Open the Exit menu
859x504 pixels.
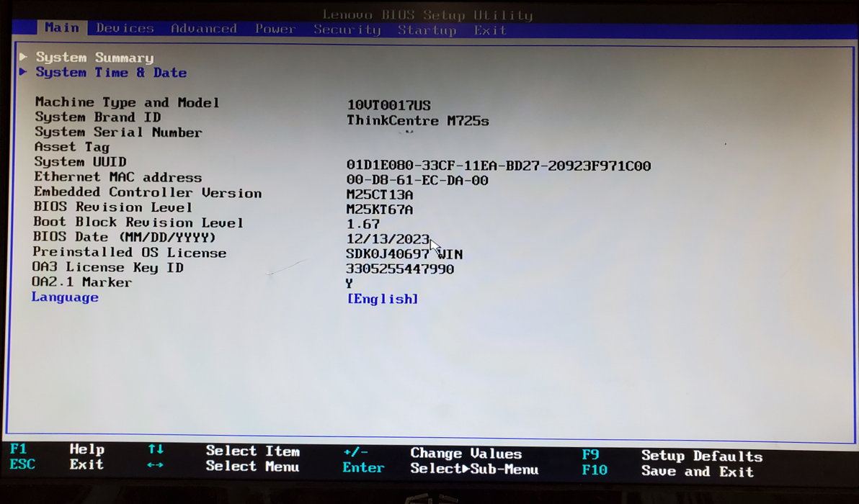[x=490, y=30]
